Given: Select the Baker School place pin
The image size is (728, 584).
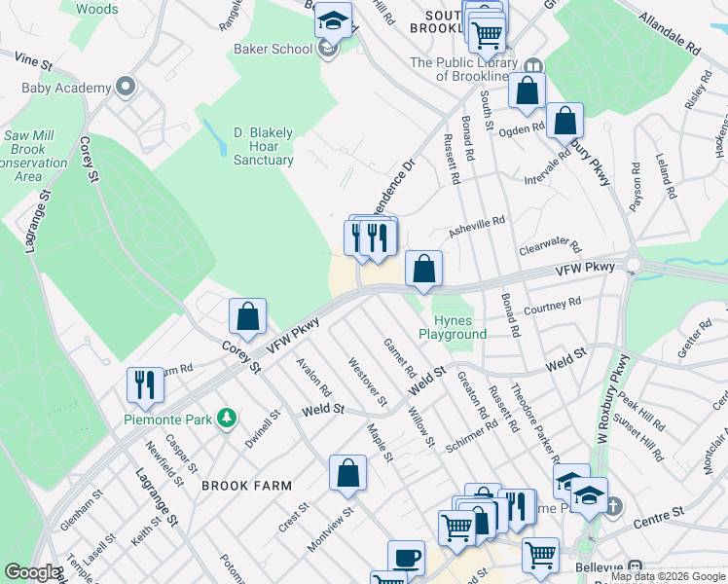Looking at the screenshot, I should pyautogui.click(x=328, y=49).
